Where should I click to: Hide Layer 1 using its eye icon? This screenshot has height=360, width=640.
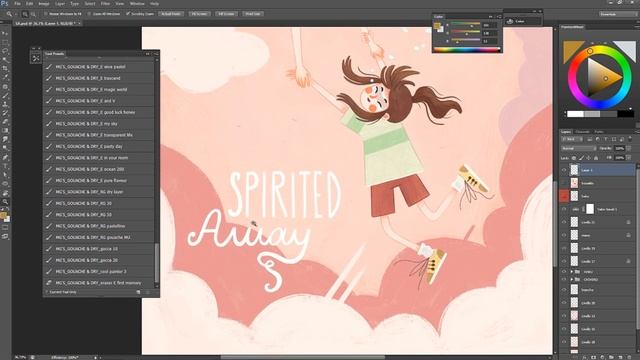[x=564, y=170]
